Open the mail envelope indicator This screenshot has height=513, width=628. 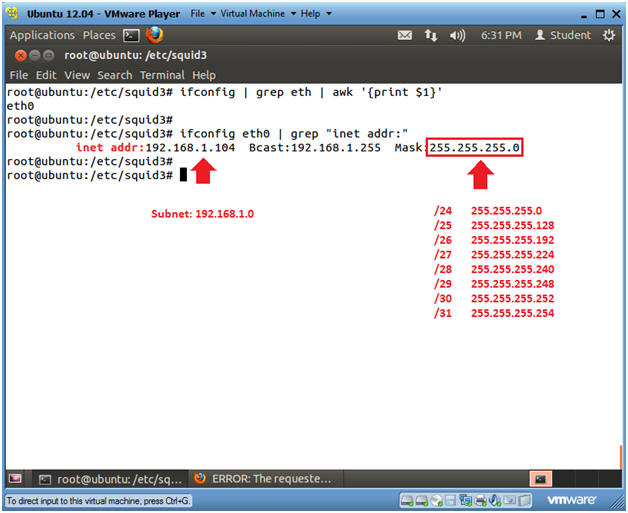[x=405, y=36]
